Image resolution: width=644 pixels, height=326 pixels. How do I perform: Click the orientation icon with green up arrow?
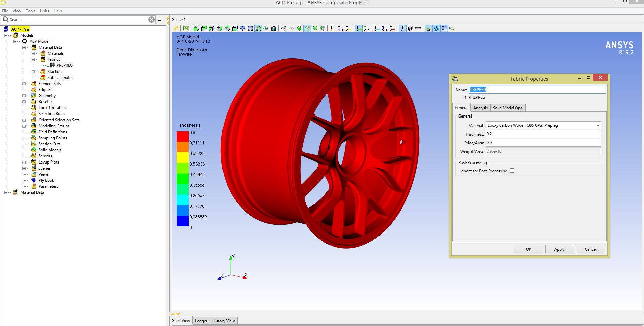point(366,28)
